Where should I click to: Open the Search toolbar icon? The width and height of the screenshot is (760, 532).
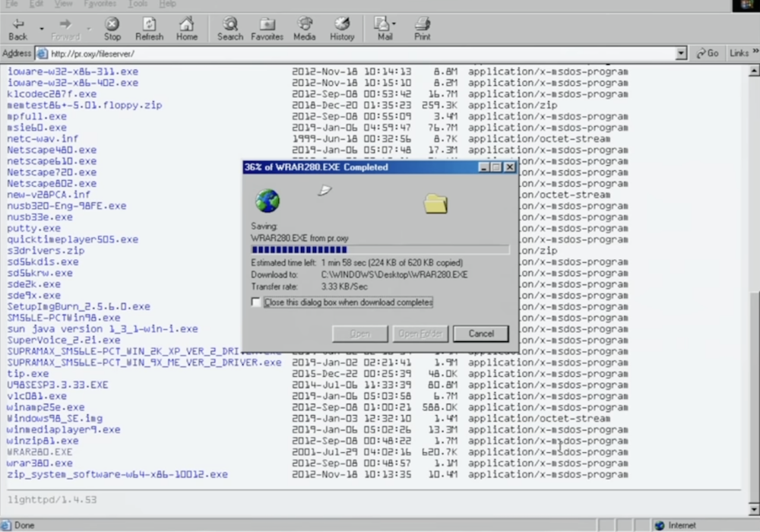[230, 24]
